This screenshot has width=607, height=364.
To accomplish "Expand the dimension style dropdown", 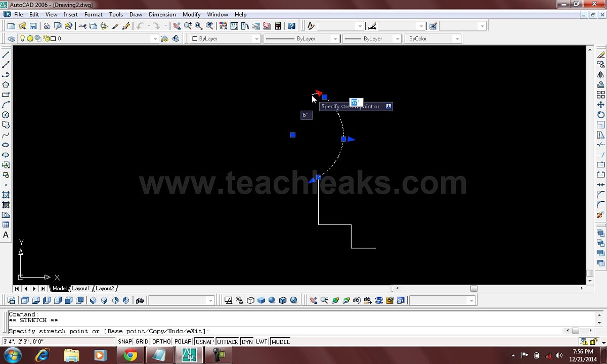I will pos(421,26).
